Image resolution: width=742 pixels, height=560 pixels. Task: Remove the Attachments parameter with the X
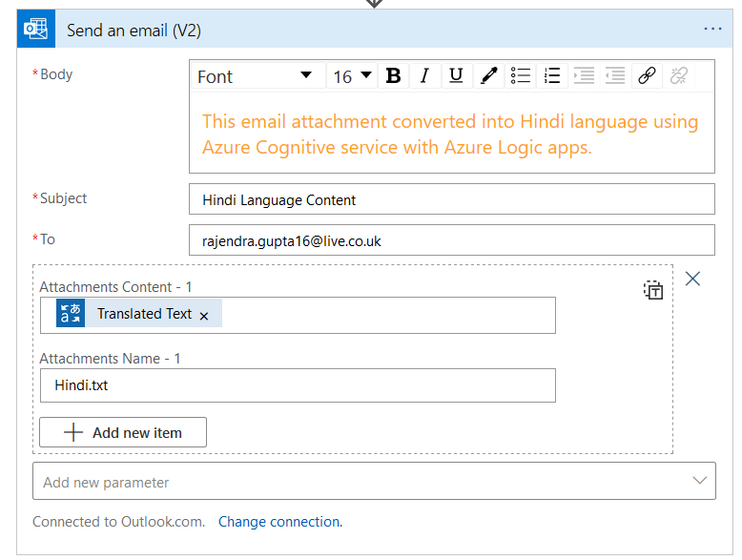693,279
